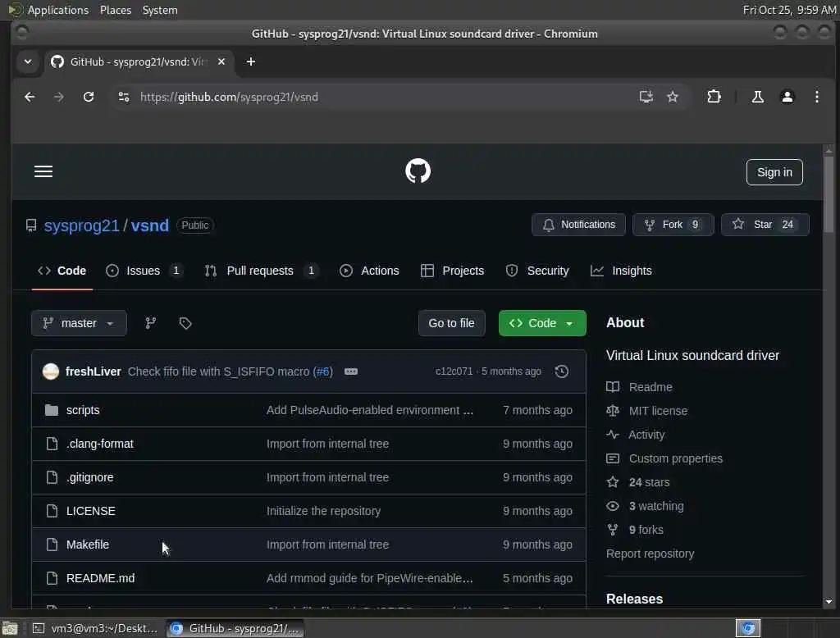Screen dimensions: 840x638
Task: Expand the master branch selector dropdown
Action: pos(80,323)
